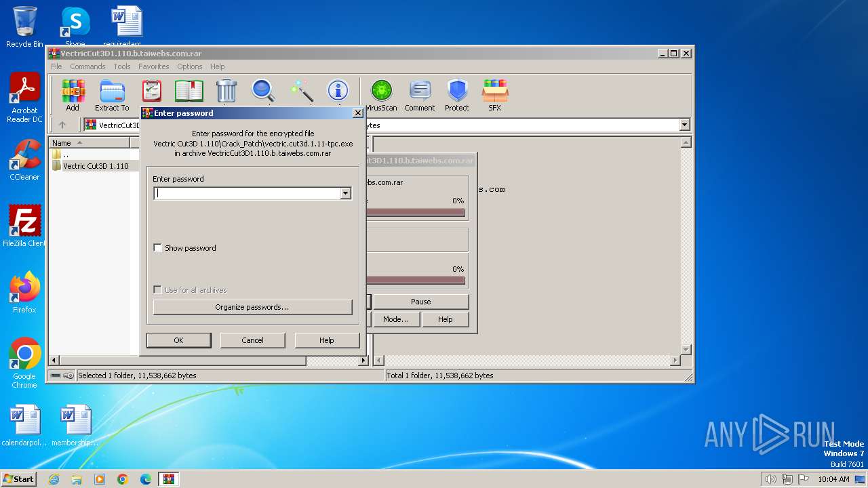Close the Enter password dialog
This screenshot has height=488, width=868.
click(357, 113)
